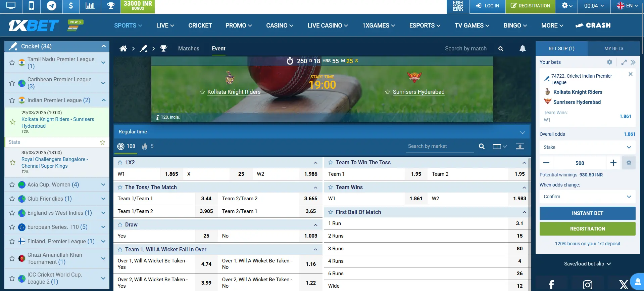644x291 pixels.
Task: Open the settings gear dropdown in header
Action: tap(566, 6)
